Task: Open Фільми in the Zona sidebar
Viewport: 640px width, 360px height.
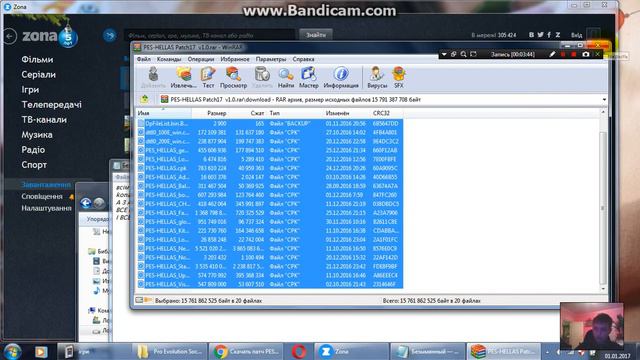Action: [37, 60]
